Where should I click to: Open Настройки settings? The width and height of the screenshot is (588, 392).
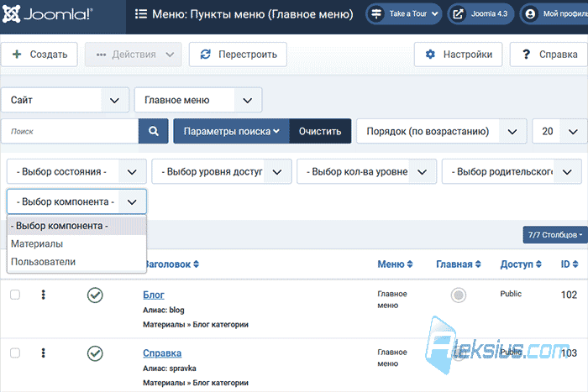point(459,55)
